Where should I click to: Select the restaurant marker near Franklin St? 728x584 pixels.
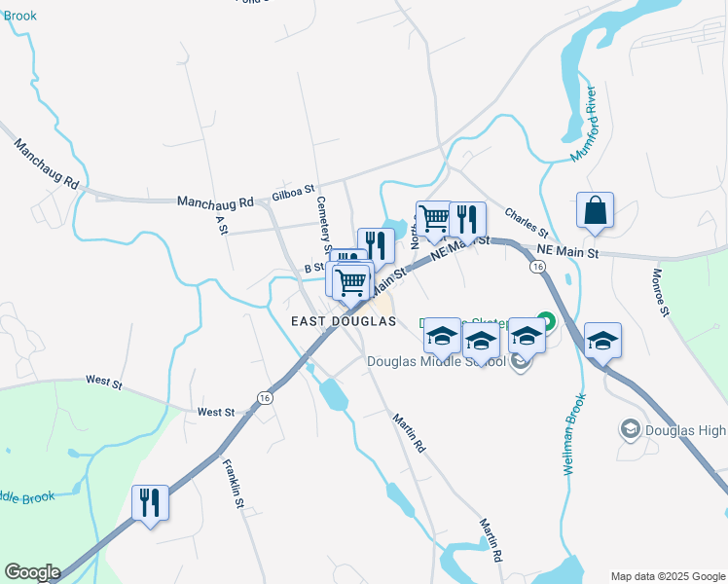150,506
